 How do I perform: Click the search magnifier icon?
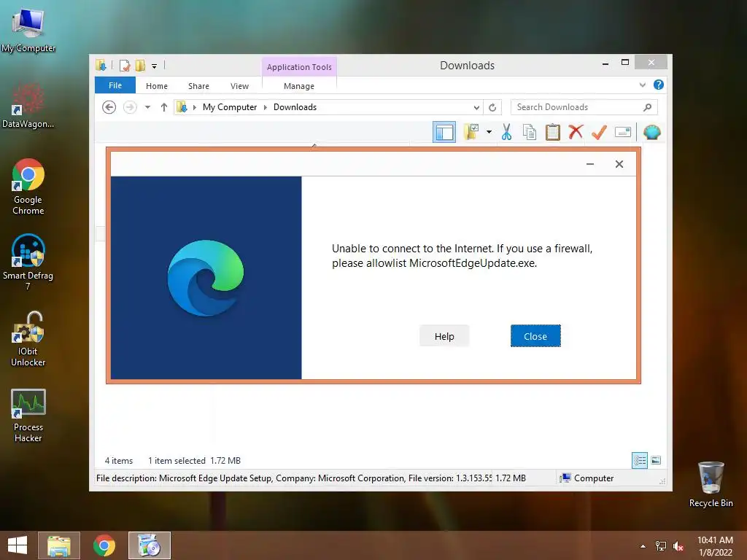click(x=647, y=107)
